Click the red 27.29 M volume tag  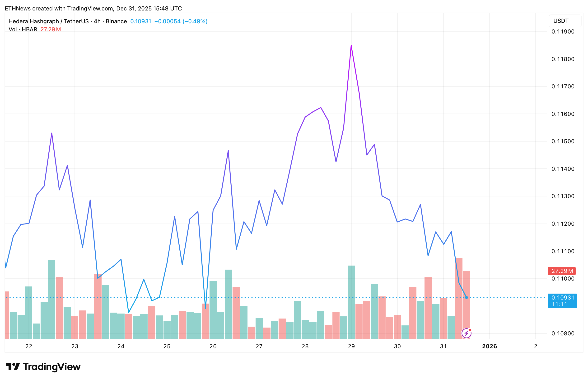coord(562,271)
